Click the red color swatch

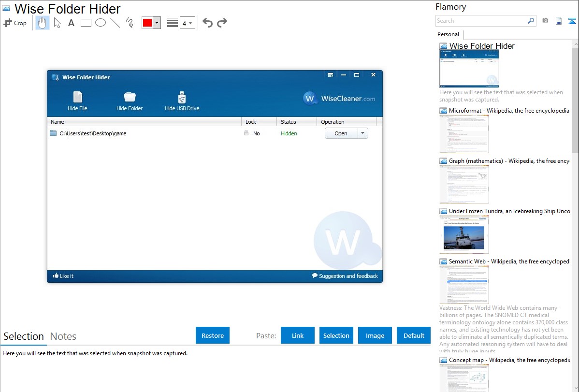[147, 23]
